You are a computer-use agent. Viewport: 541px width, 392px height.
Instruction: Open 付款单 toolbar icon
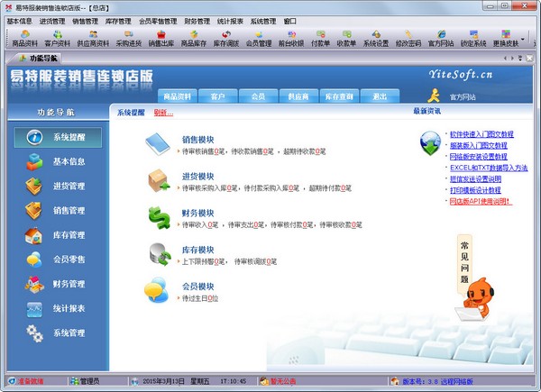tap(320, 38)
